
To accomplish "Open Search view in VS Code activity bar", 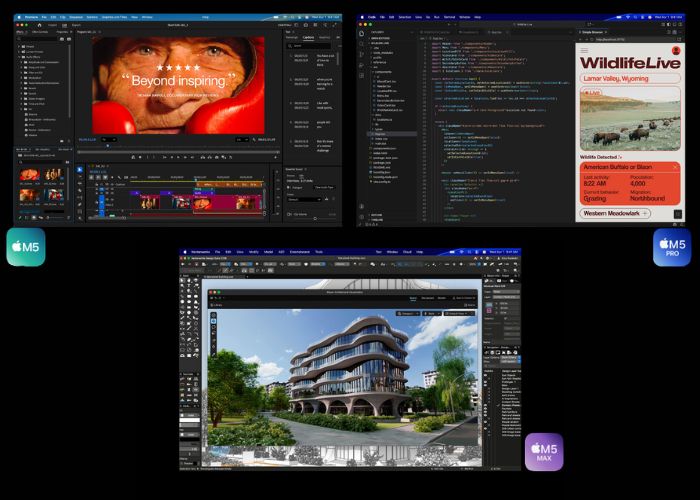I will (361, 44).
